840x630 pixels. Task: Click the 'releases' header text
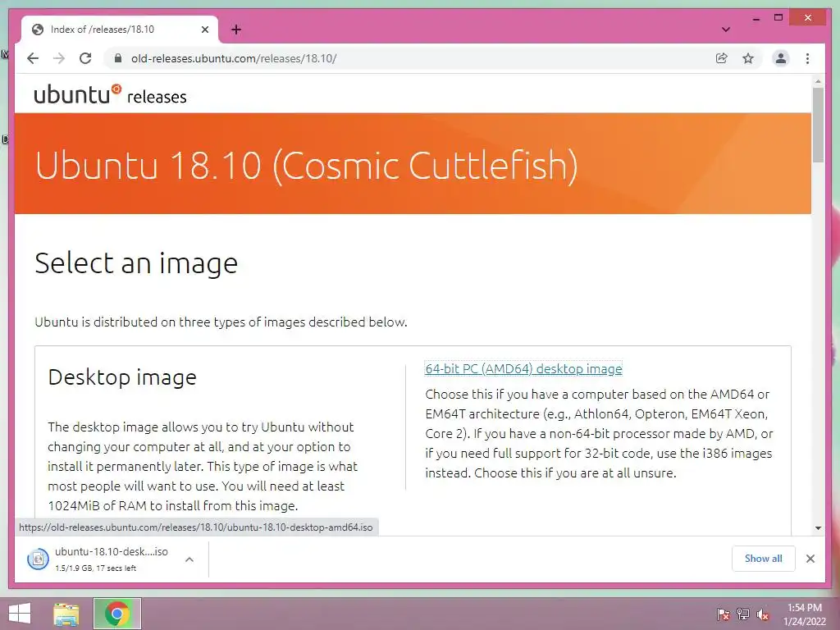tap(157, 97)
